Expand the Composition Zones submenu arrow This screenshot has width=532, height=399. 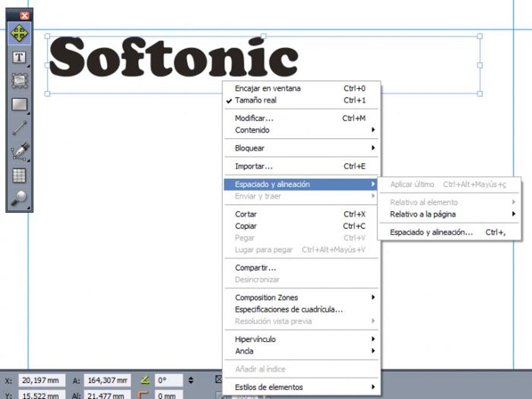[x=373, y=297]
